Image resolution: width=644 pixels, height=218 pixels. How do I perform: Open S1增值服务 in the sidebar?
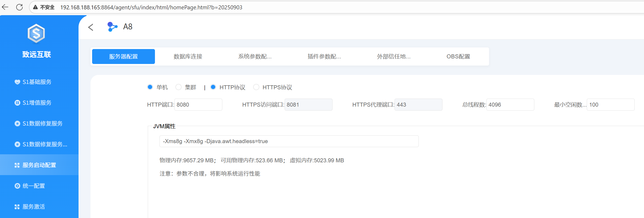(39, 103)
